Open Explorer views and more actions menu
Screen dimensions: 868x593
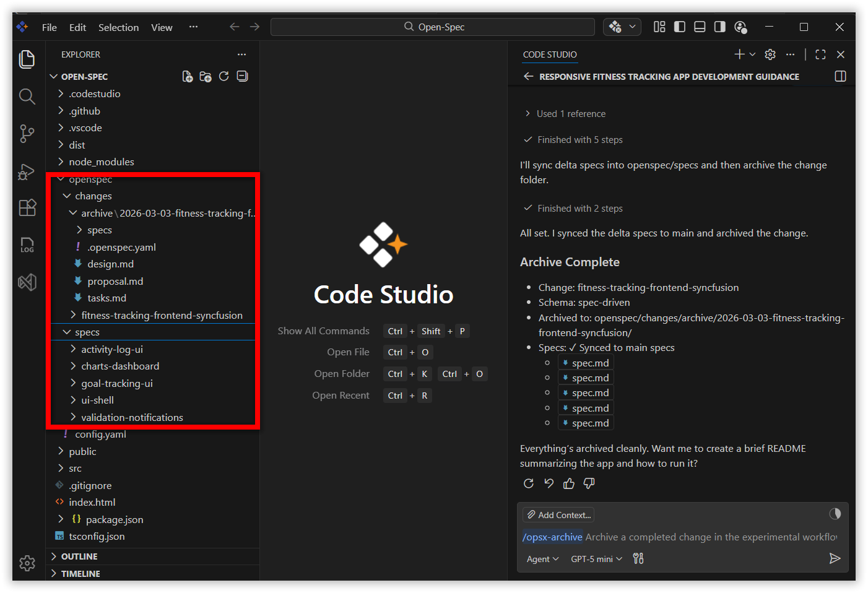pos(241,54)
